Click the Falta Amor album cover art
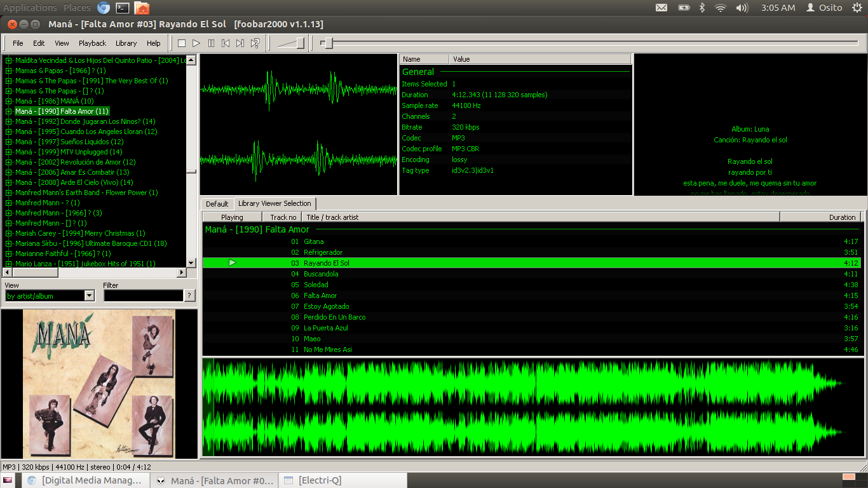This screenshot has height=488, width=868. pyautogui.click(x=99, y=383)
